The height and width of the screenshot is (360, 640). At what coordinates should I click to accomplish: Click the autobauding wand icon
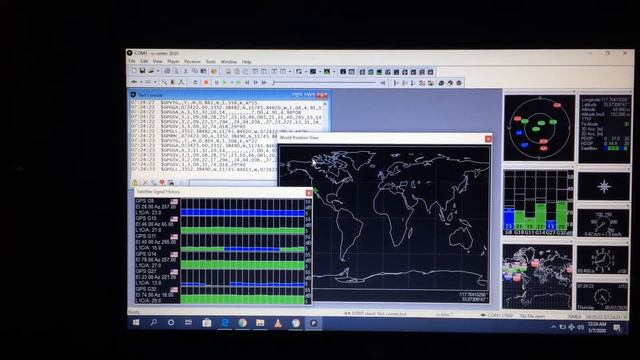point(164,82)
